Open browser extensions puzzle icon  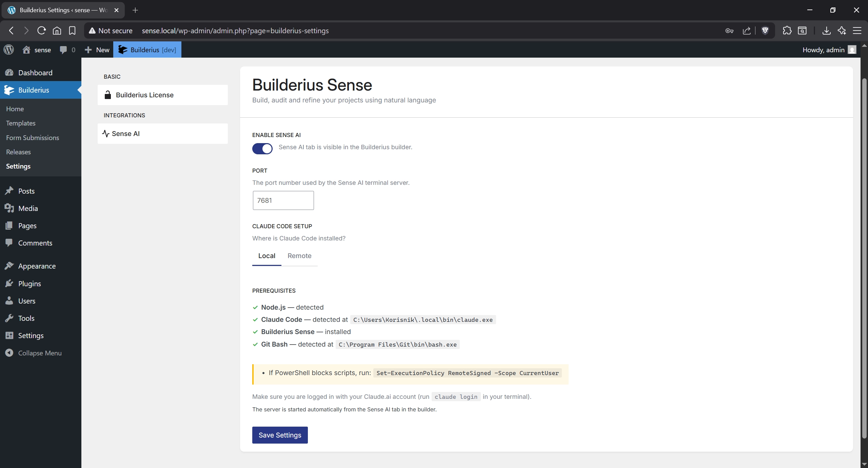(x=787, y=31)
